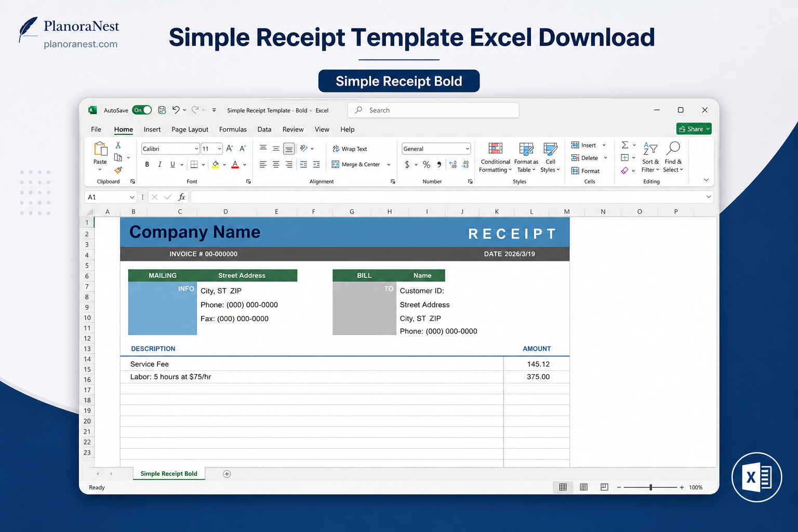Open the File menu
This screenshot has height=532, width=798.
[x=96, y=129]
